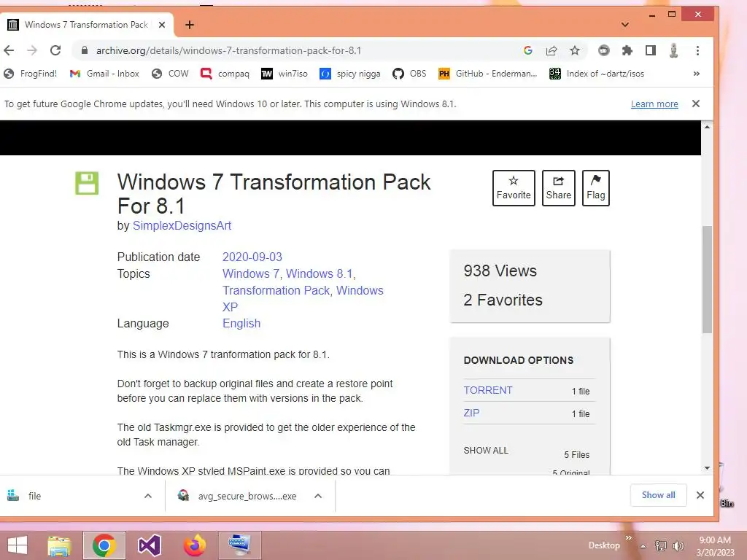The height and width of the screenshot is (560, 747).
Task: Open the English language link
Action: [241, 323]
